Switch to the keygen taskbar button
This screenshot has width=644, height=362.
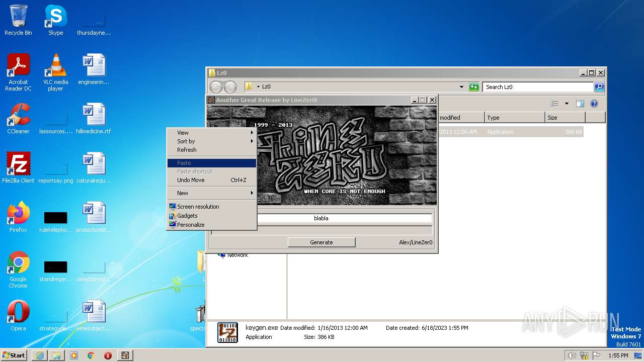[125, 355]
